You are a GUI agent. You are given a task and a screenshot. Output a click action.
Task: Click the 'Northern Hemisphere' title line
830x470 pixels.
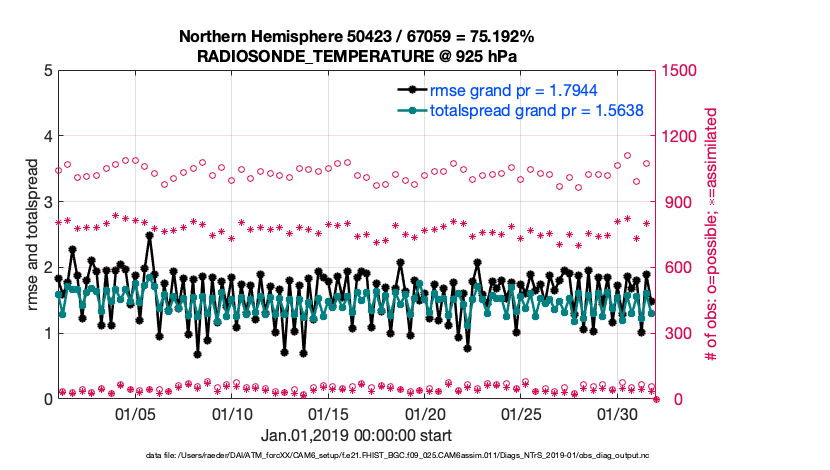click(x=356, y=36)
